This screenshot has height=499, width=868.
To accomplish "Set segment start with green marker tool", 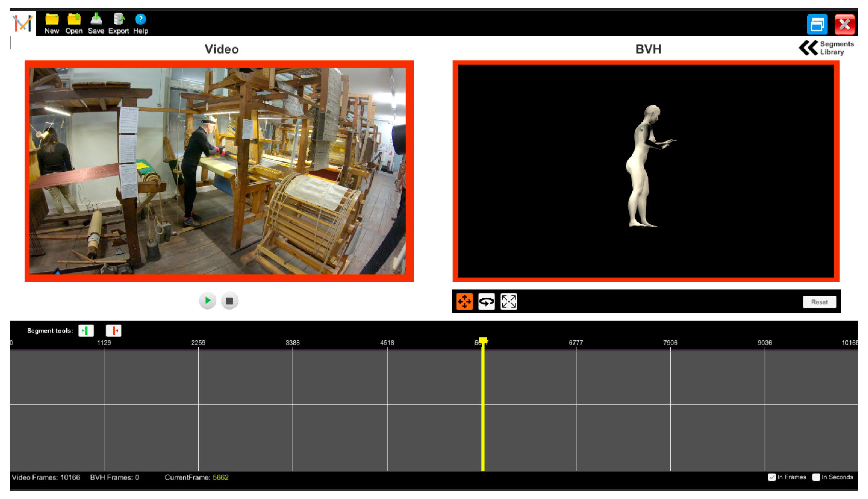I will 86,331.
